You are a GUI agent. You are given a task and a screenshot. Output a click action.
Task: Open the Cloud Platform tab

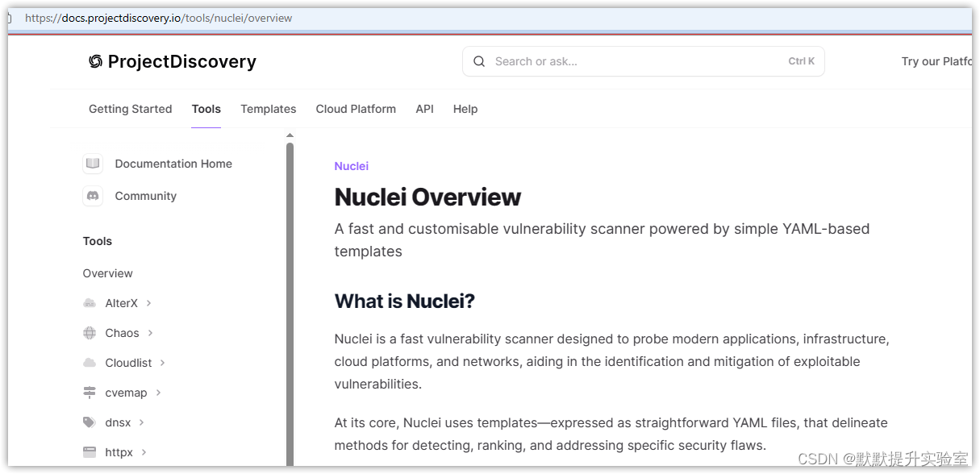[x=356, y=109]
